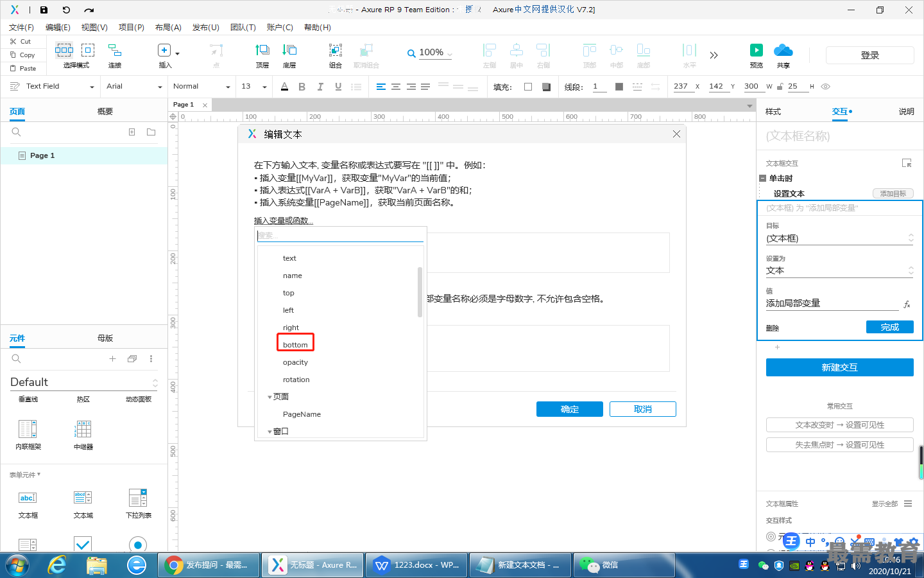This screenshot has width=924, height=578.
Task: Bring to front with 顶层 icon
Action: tap(262, 49)
